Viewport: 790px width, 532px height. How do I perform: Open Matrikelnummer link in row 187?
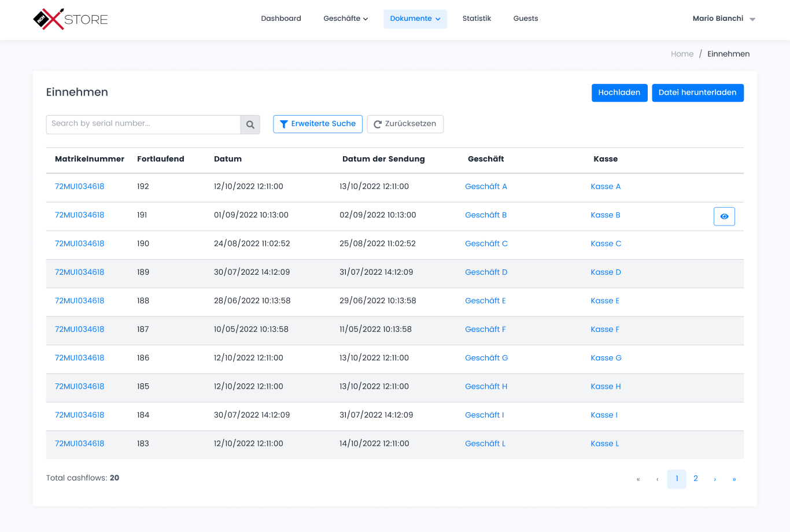point(80,330)
